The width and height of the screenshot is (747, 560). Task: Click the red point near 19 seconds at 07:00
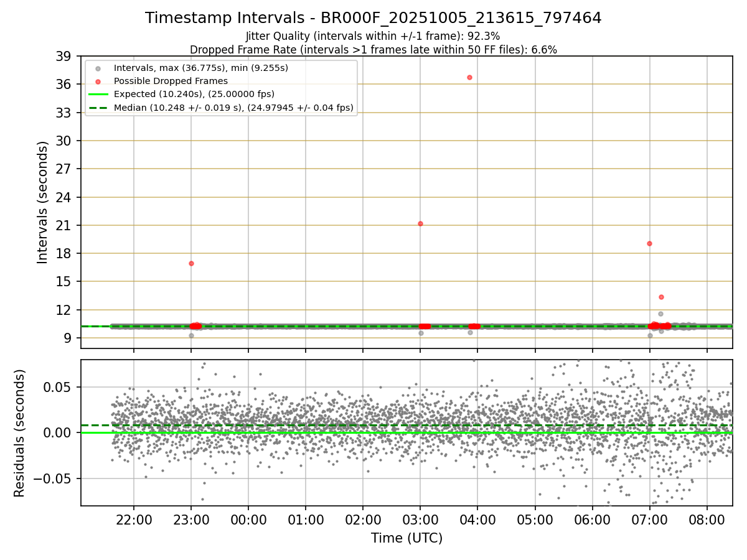[649, 243]
